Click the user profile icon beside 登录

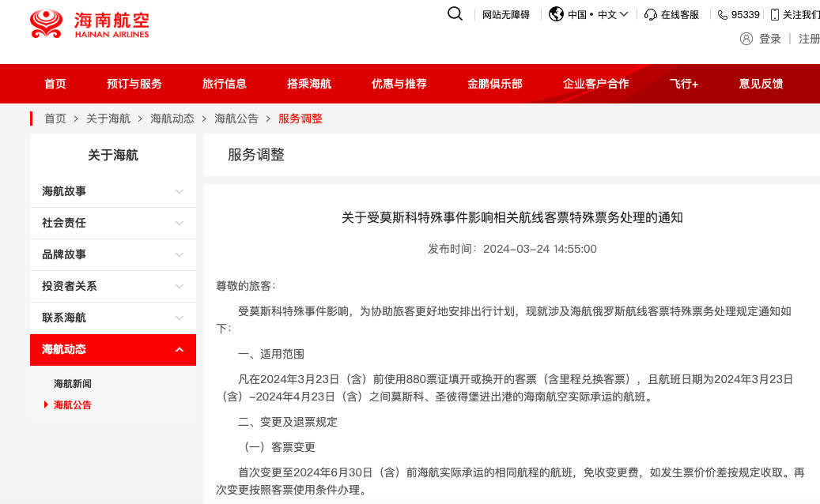click(746, 39)
